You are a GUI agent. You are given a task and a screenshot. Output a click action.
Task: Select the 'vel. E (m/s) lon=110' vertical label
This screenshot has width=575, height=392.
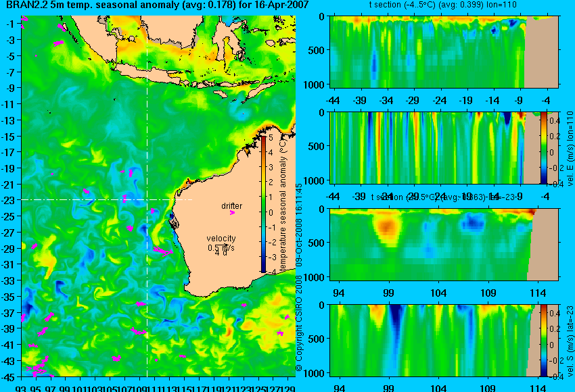coord(570,149)
